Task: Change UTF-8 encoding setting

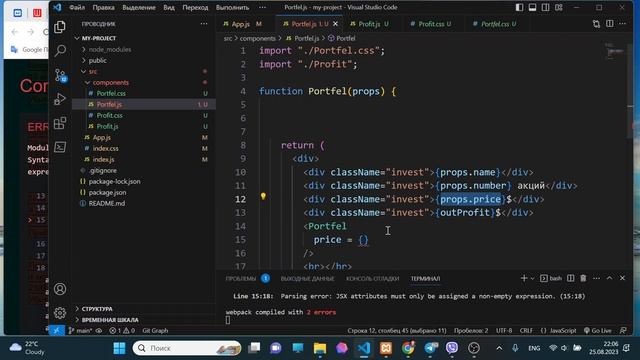Action: (504, 331)
